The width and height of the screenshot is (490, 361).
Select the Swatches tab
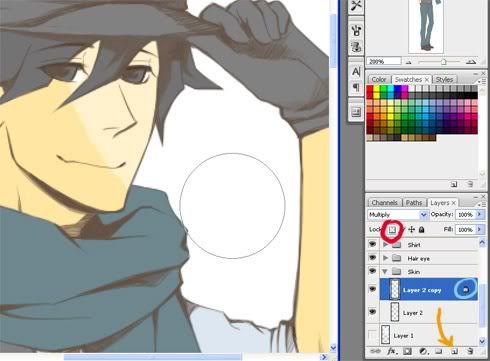[x=408, y=80]
